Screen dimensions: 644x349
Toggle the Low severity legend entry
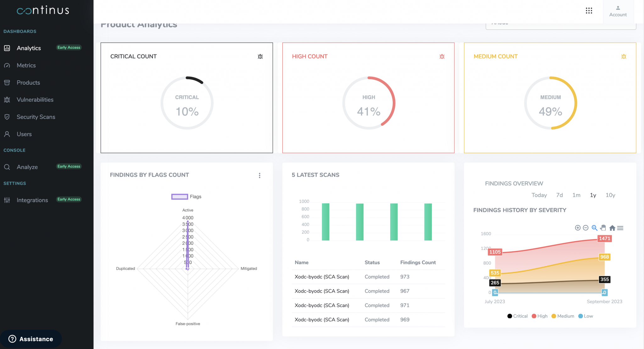[586, 316]
